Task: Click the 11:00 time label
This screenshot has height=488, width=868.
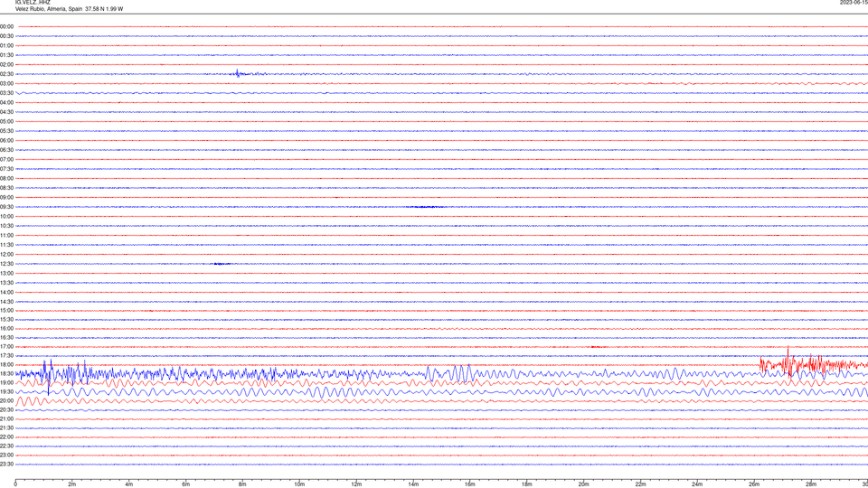Action: point(6,236)
